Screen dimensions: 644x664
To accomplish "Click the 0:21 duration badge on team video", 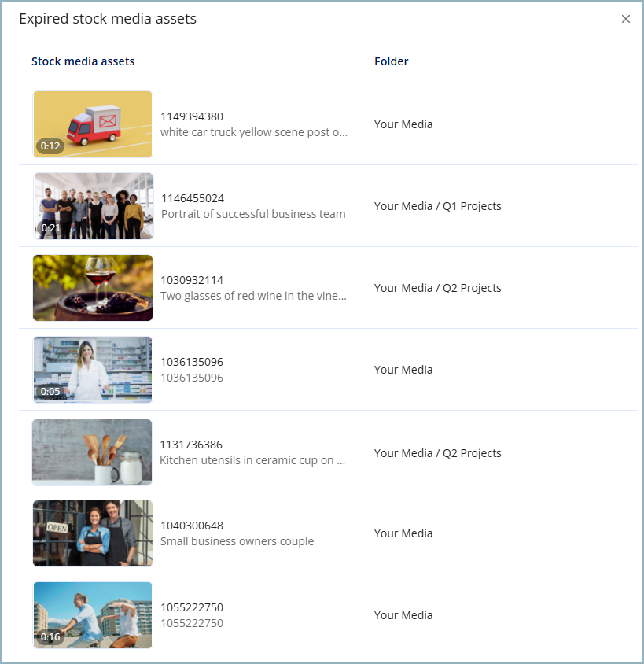I will coord(50,228).
